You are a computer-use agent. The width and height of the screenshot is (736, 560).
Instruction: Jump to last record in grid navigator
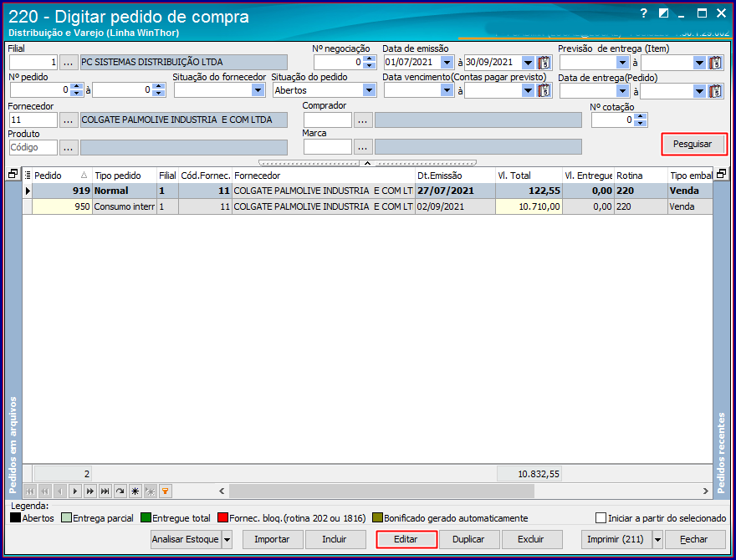105,491
